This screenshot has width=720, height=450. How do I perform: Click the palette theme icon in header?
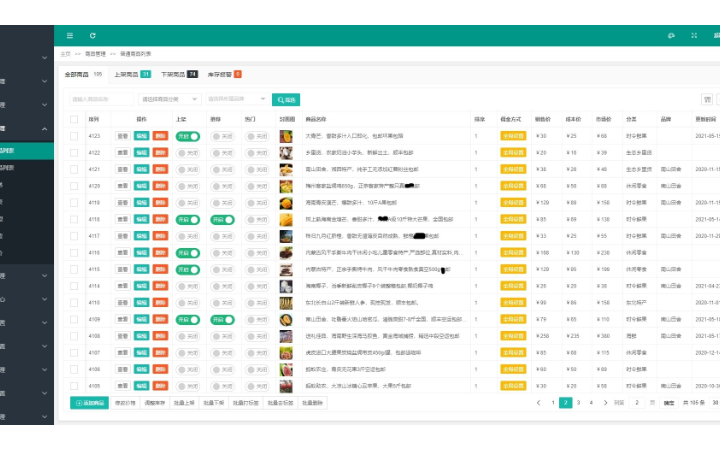(671, 35)
